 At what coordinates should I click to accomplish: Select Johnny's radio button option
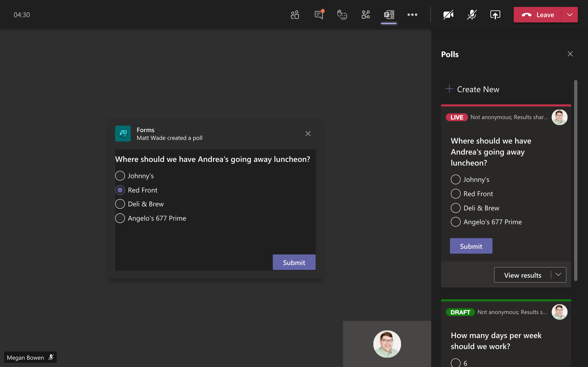119,176
